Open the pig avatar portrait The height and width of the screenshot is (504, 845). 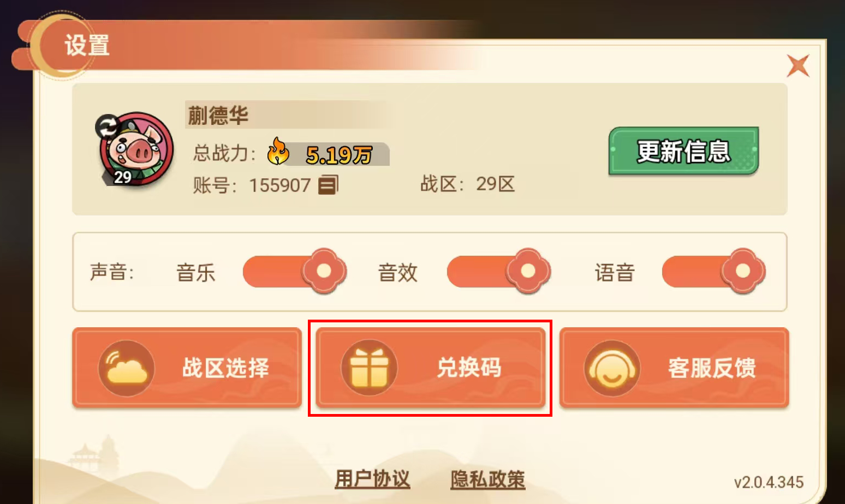(136, 148)
